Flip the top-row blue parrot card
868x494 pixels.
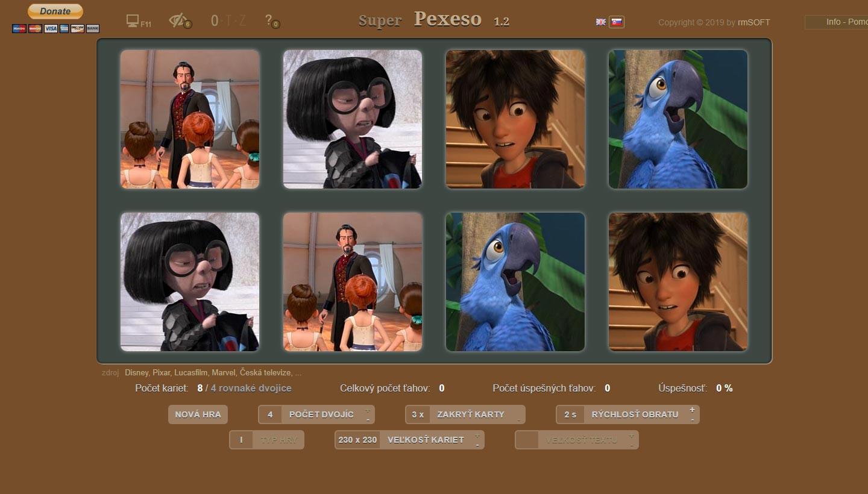(678, 119)
